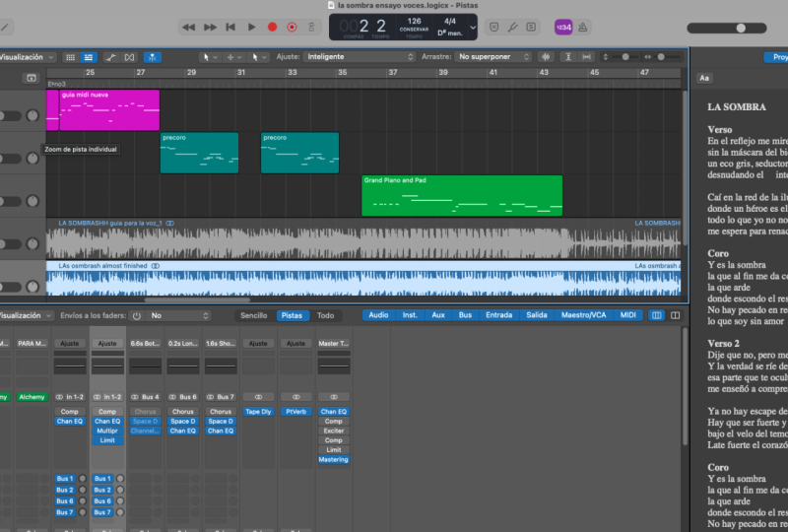788x532 pixels.
Task: Toggle the Bus channel filter button
Action: (465, 315)
